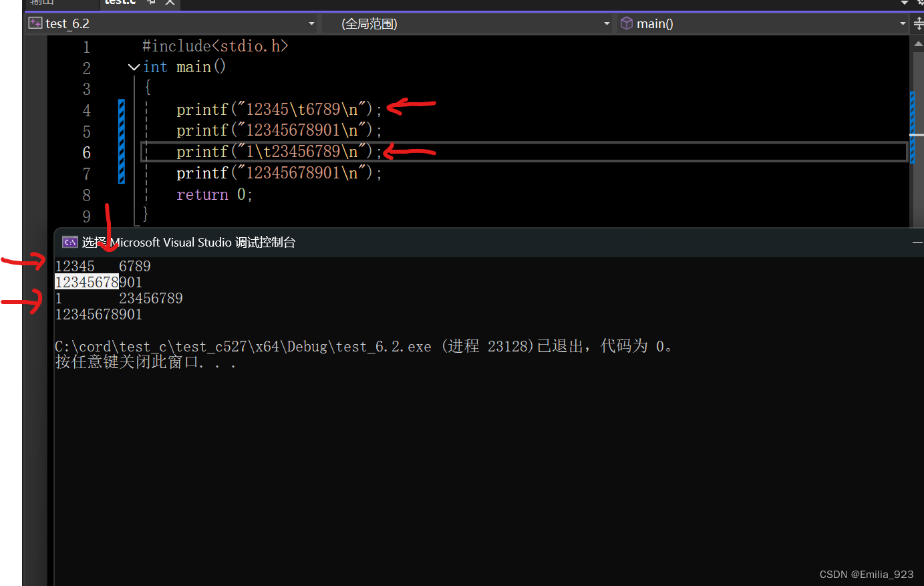Click the console output '12345 6789'
This screenshot has width=924, height=586.
coord(103,266)
